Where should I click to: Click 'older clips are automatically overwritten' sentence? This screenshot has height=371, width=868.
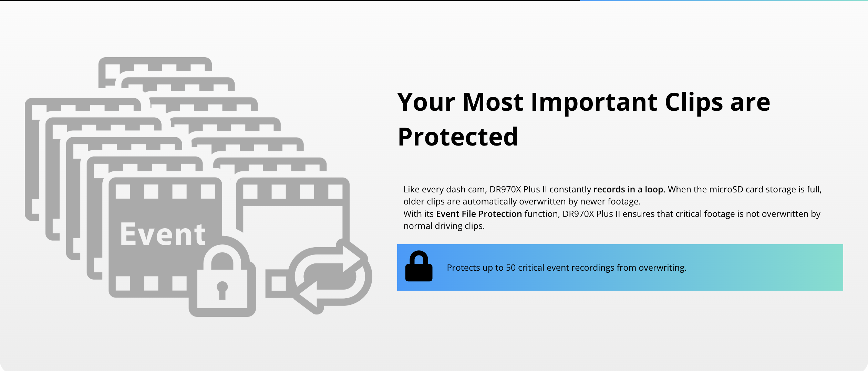(x=522, y=201)
